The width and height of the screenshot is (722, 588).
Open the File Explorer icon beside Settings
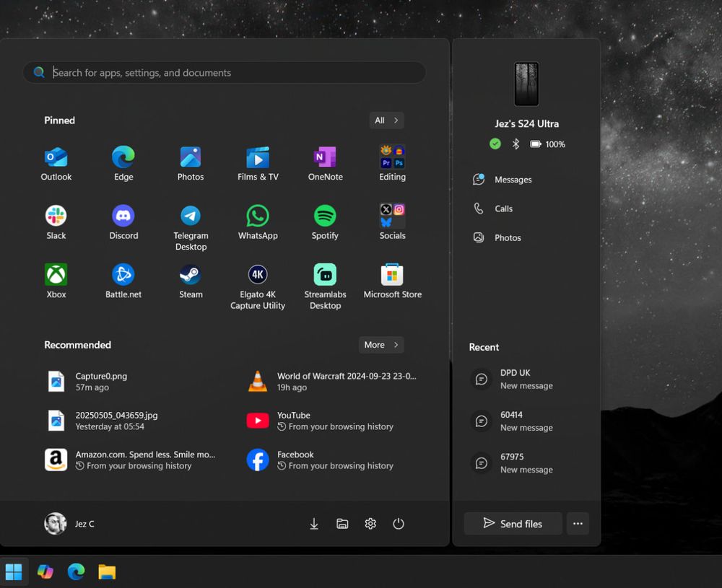click(x=342, y=524)
